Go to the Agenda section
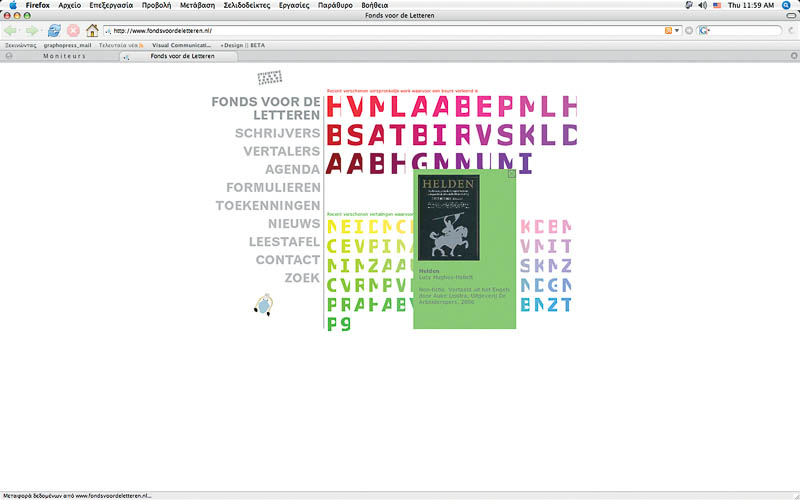This screenshot has width=800, height=500. tap(292, 169)
